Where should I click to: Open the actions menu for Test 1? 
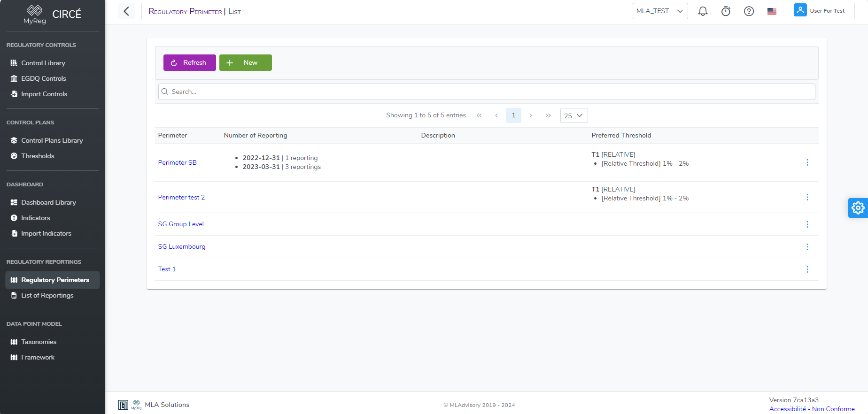tap(807, 269)
